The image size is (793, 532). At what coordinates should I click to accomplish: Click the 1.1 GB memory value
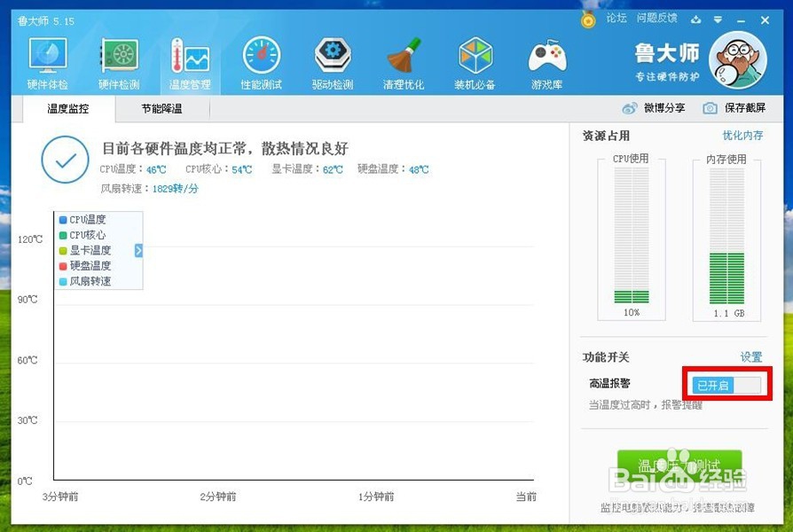729,314
